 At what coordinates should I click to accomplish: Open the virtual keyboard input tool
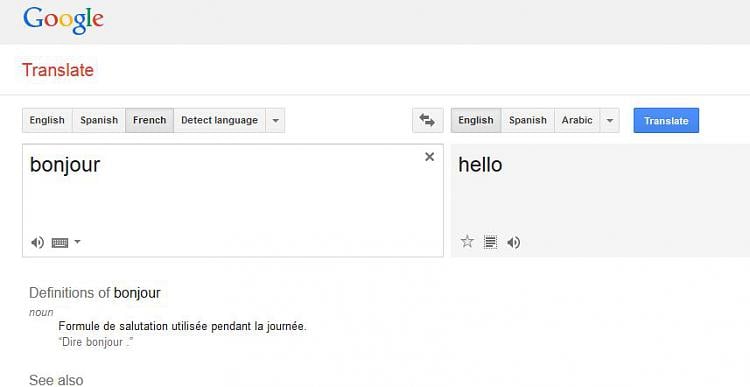click(x=60, y=243)
